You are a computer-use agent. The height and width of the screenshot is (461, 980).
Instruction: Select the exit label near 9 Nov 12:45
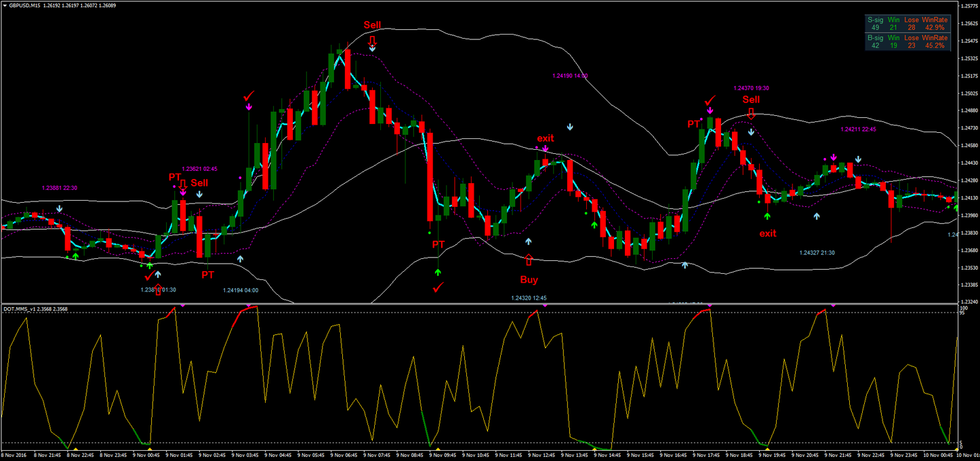[x=544, y=138]
